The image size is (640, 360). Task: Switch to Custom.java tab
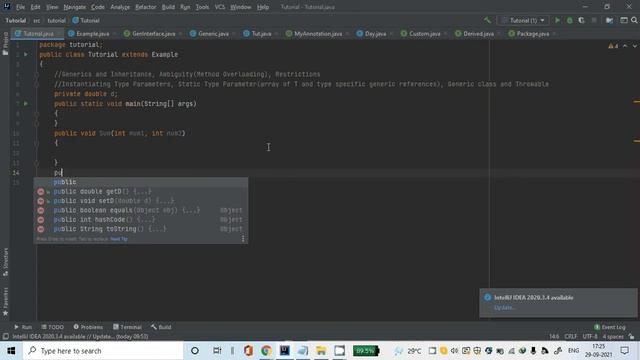pos(424,33)
